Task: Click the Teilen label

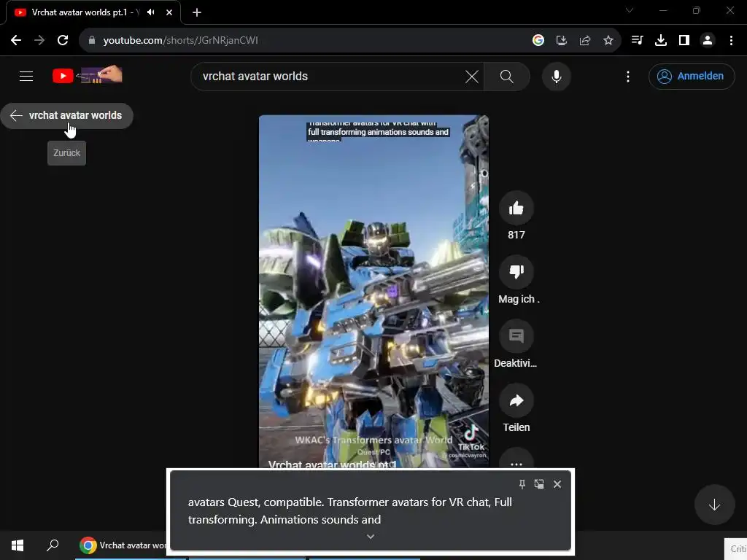Action: click(516, 427)
